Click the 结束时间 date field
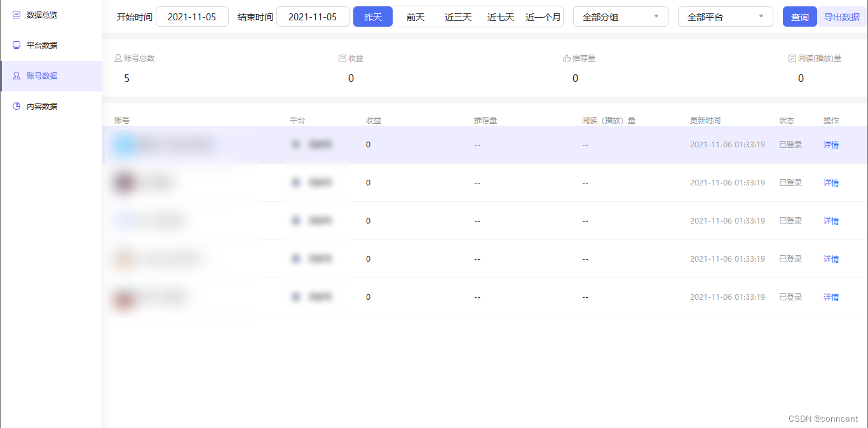Screen dimensions: 868x428 [313, 17]
